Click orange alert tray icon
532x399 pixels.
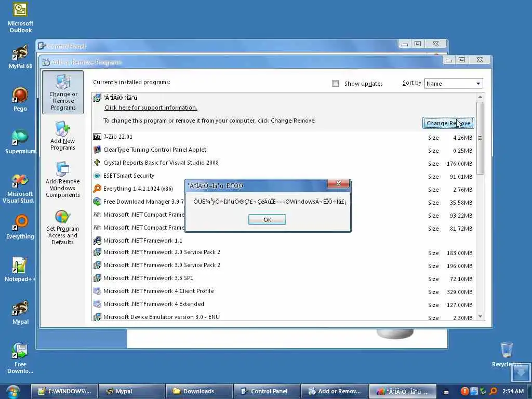pyautogui.click(x=465, y=391)
